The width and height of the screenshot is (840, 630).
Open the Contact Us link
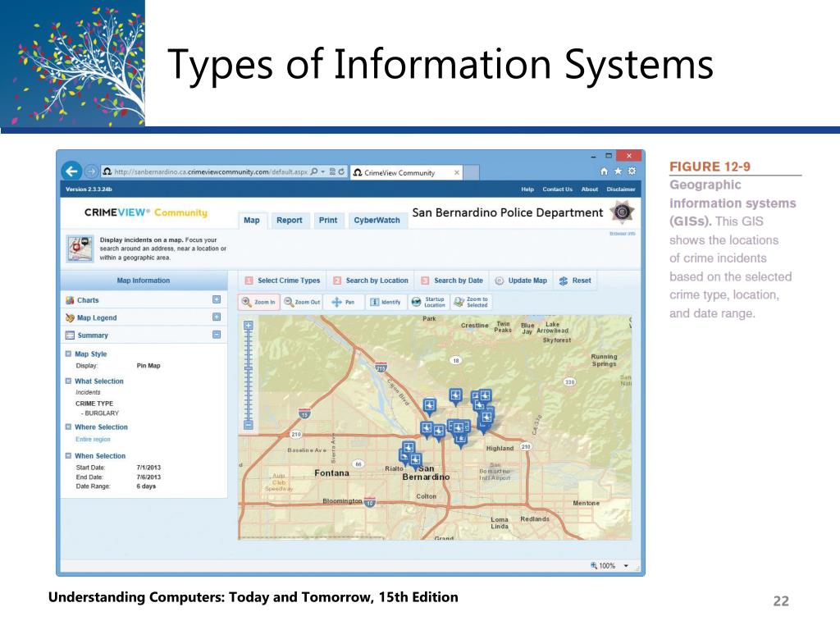pyautogui.click(x=557, y=189)
